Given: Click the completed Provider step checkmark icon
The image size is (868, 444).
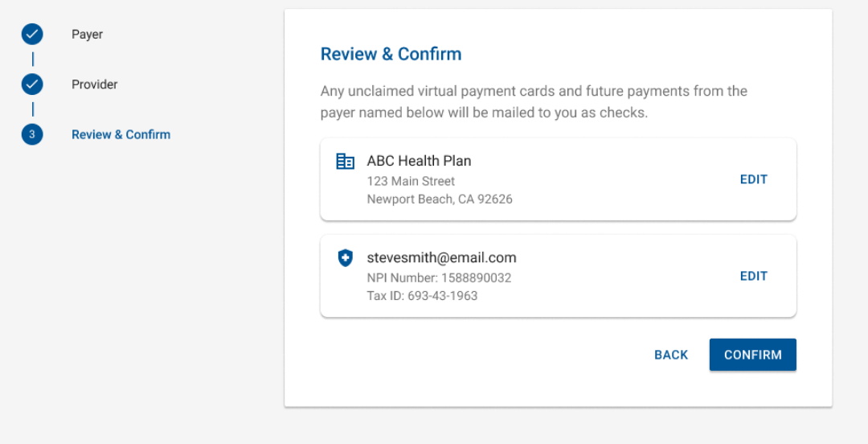Looking at the screenshot, I should pyautogui.click(x=32, y=84).
